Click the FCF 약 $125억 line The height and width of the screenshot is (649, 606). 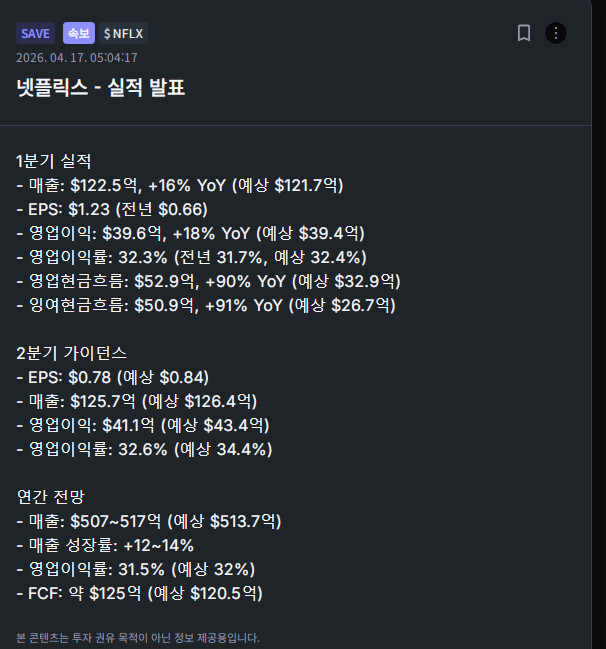pyautogui.click(x=139, y=593)
